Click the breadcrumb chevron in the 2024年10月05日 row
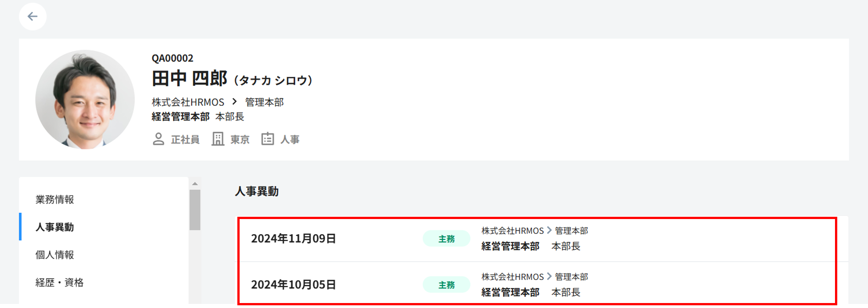Viewport: 868px width, 308px height. [549, 276]
